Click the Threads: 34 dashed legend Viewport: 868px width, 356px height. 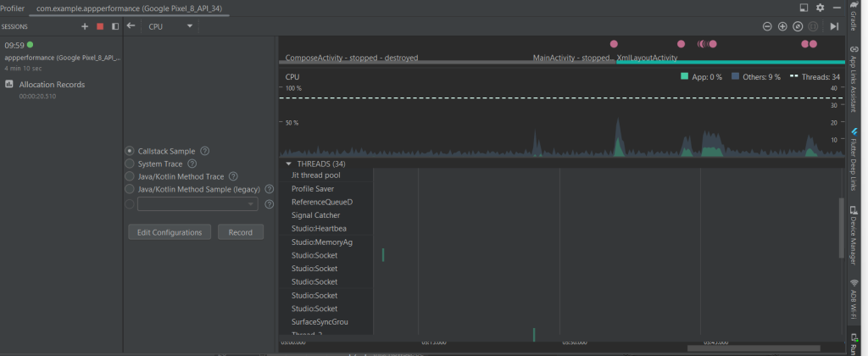coord(815,77)
